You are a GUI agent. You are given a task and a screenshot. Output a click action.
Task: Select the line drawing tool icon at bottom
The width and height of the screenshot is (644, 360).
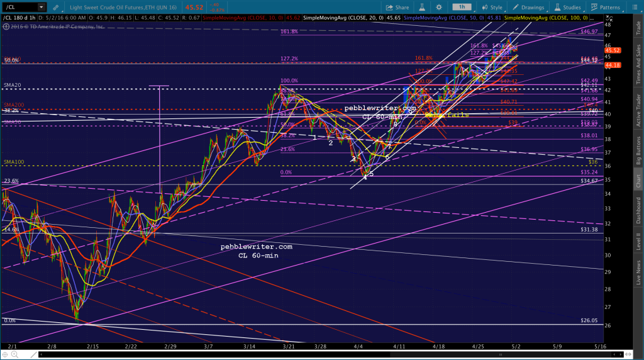34,354
